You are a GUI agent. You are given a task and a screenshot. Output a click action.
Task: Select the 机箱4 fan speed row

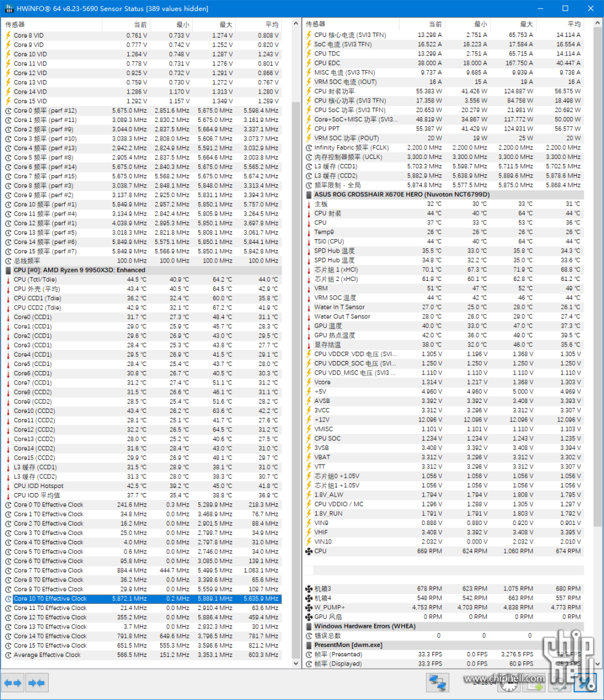coord(443,598)
